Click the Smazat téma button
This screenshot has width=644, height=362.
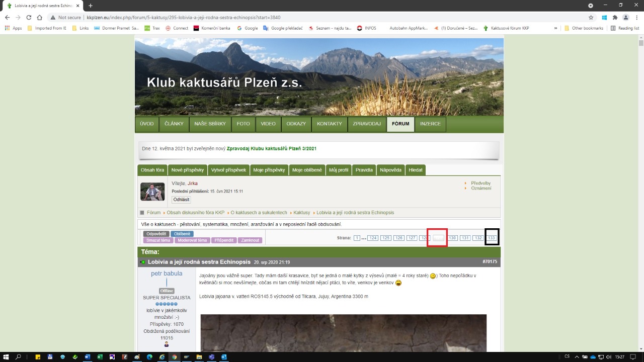[x=158, y=240]
